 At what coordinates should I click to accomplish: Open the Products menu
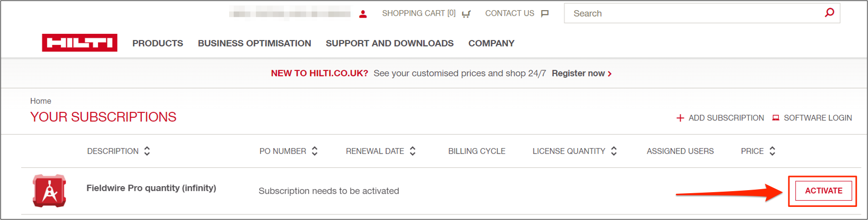point(157,43)
